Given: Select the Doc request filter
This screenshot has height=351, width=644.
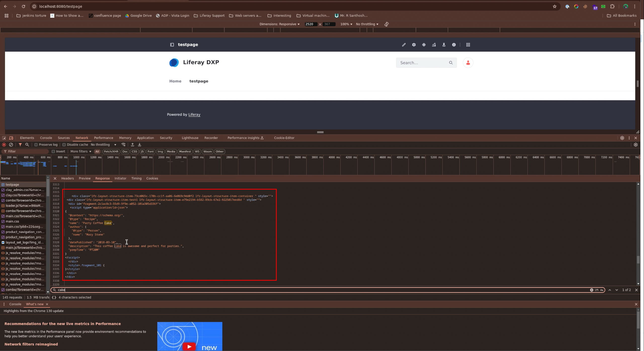Looking at the screenshot, I should (x=125, y=151).
